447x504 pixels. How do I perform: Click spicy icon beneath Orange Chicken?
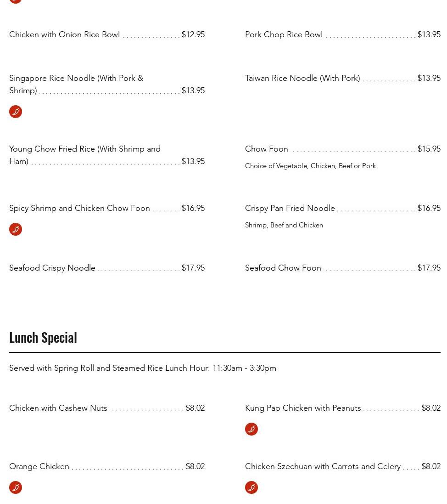point(16,487)
